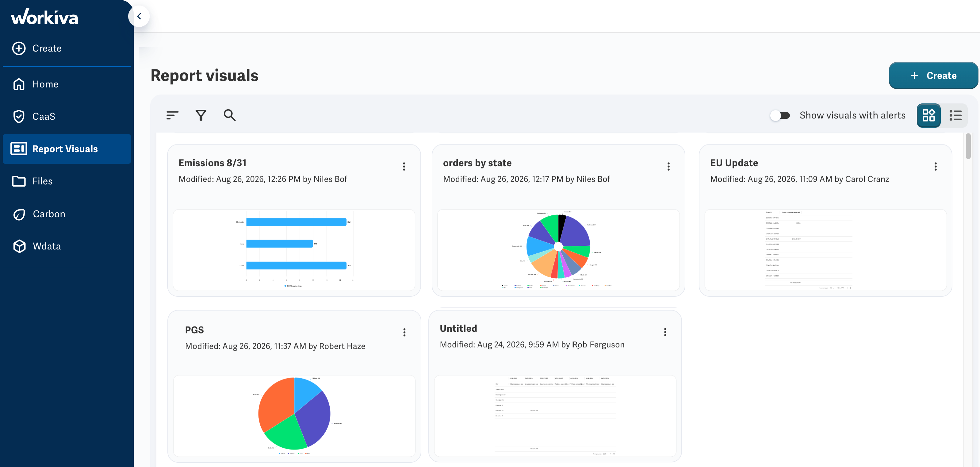Open Untitled table thumbnail
The image size is (980, 467).
[x=555, y=416]
